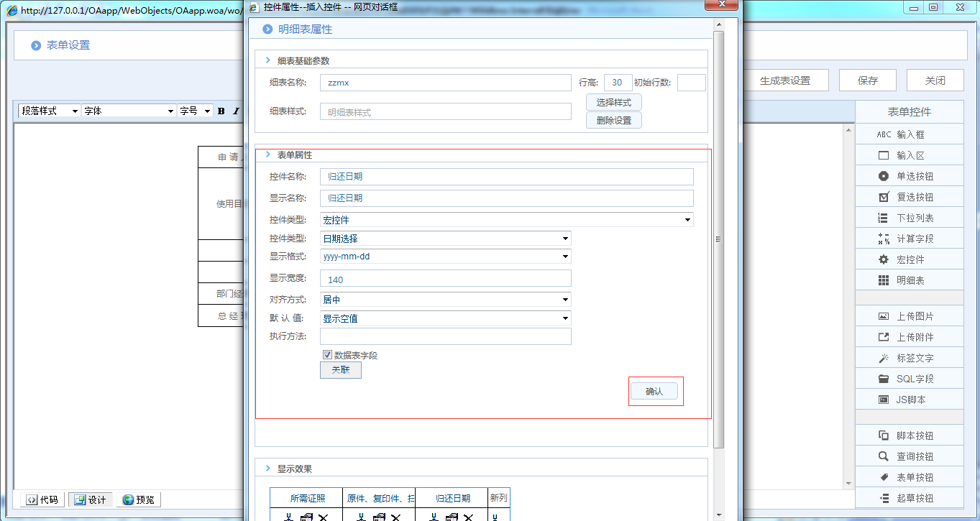This screenshot has width=980, height=521.
Task: Select the 输入框 (input box) control
Action: pos(908,134)
